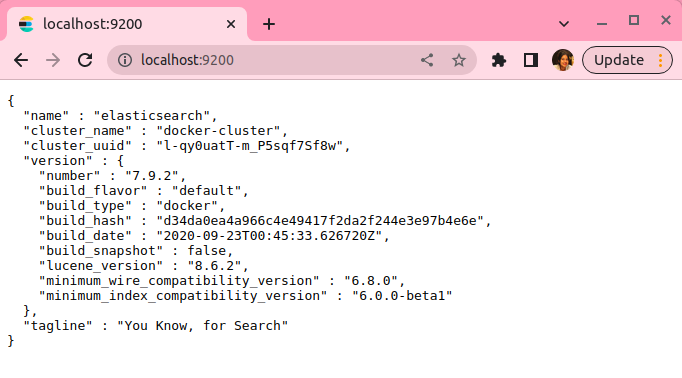Open a new tab
The height and width of the screenshot is (378, 682).
point(269,24)
